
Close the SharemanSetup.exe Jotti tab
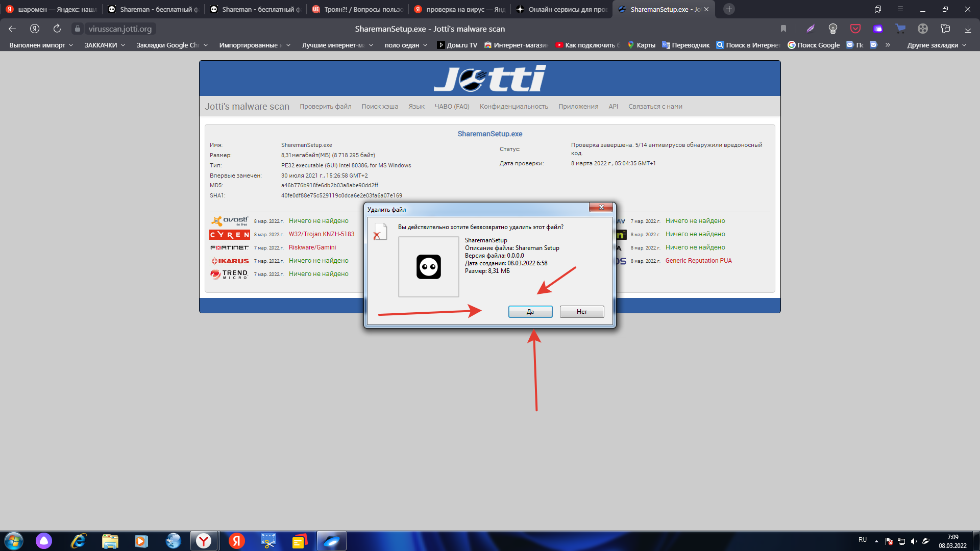pos(706,9)
